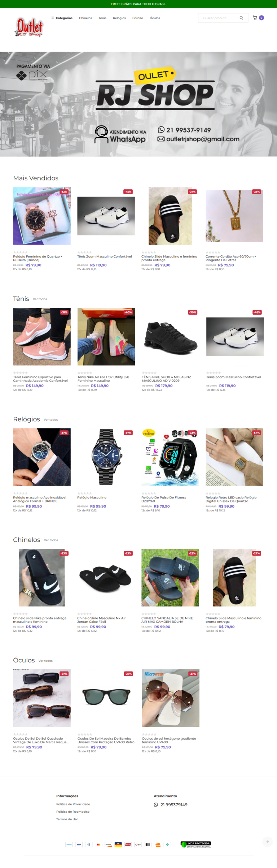
Task: Select Relógios in the navigation bar
Action: (x=119, y=18)
